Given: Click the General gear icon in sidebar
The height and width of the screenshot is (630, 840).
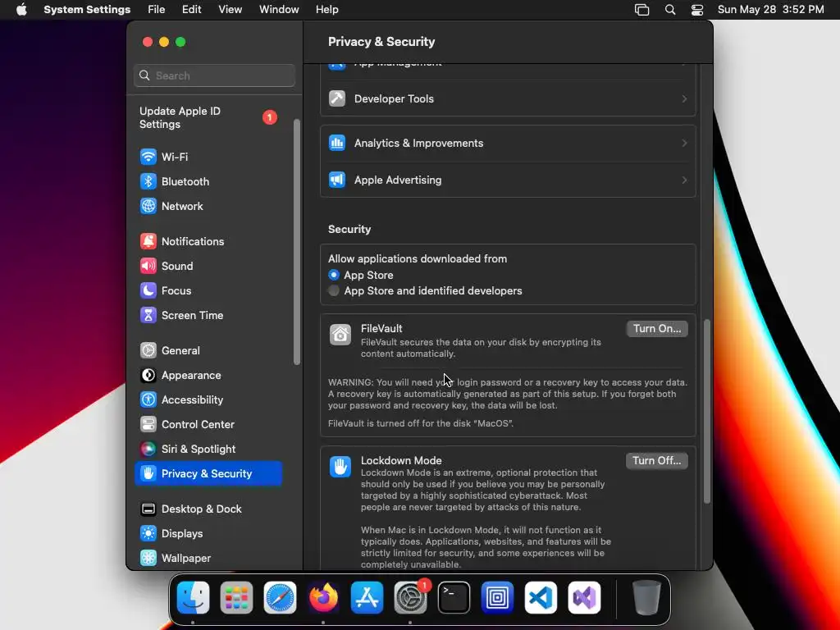Looking at the screenshot, I should point(148,351).
